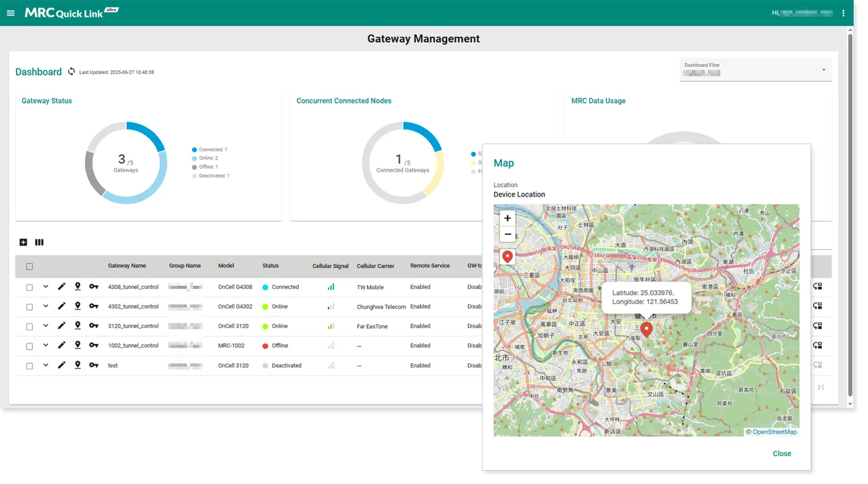Open the column display settings icon
868x484 pixels.
coord(39,242)
